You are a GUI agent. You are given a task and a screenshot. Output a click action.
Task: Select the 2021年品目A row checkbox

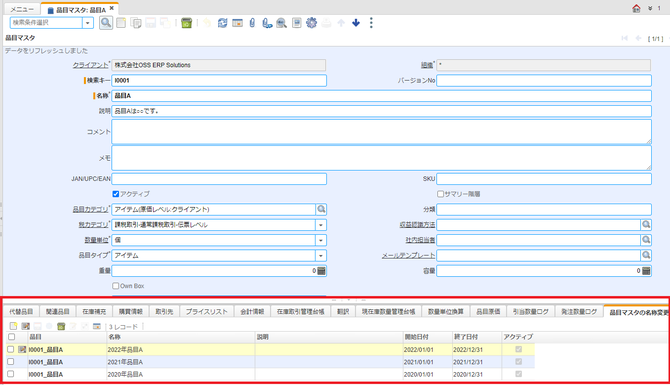[x=11, y=362]
